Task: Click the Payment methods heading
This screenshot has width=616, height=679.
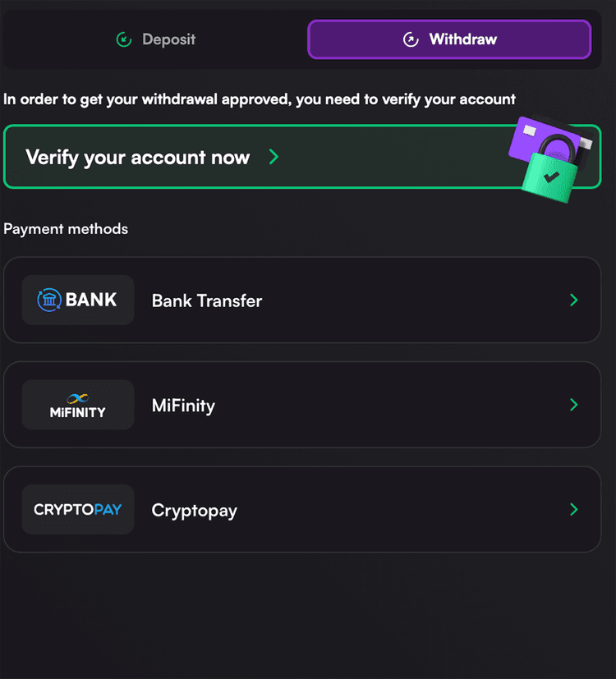Action: pos(66,228)
